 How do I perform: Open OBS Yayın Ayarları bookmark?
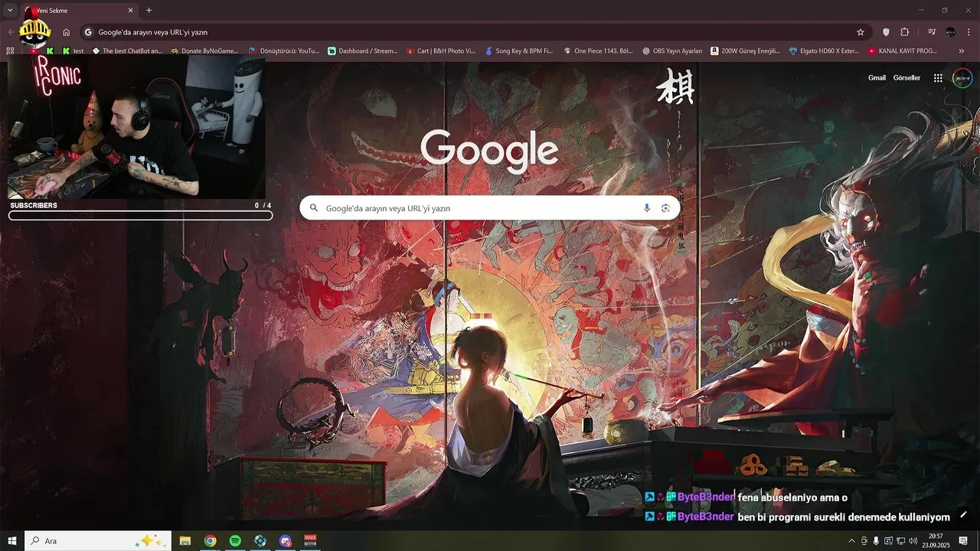pos(672,51)
